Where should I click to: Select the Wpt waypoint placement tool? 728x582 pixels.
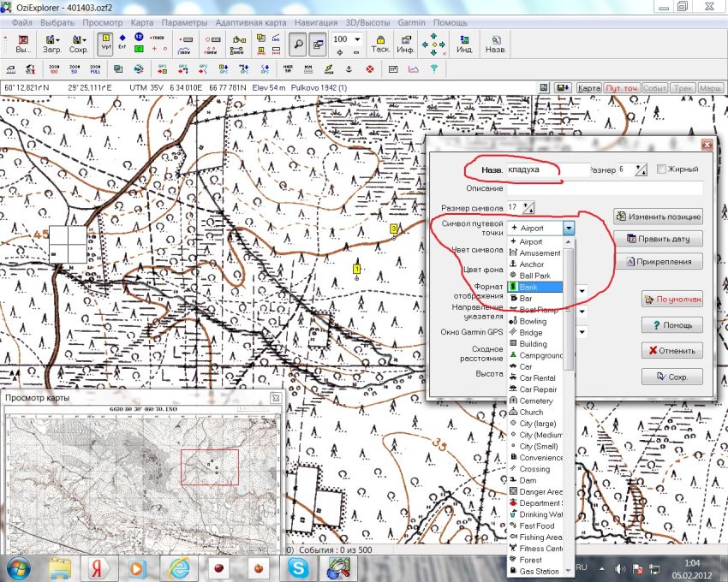click(106, 43)
